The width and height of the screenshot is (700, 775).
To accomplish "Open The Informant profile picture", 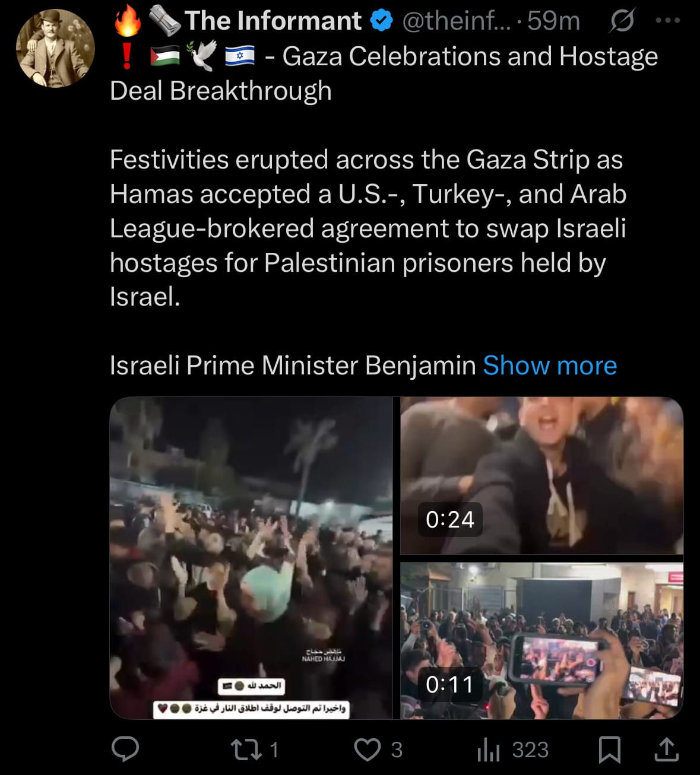I will [x=55, y=48].
